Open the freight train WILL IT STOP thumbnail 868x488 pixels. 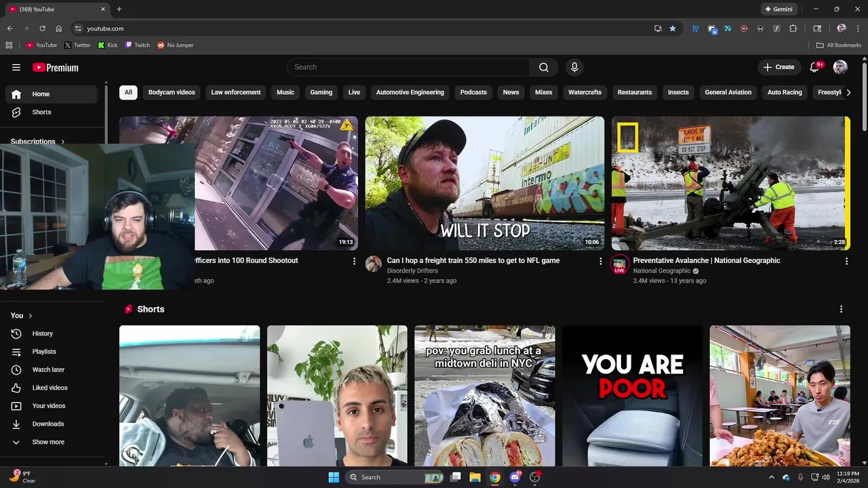point(485,183)
